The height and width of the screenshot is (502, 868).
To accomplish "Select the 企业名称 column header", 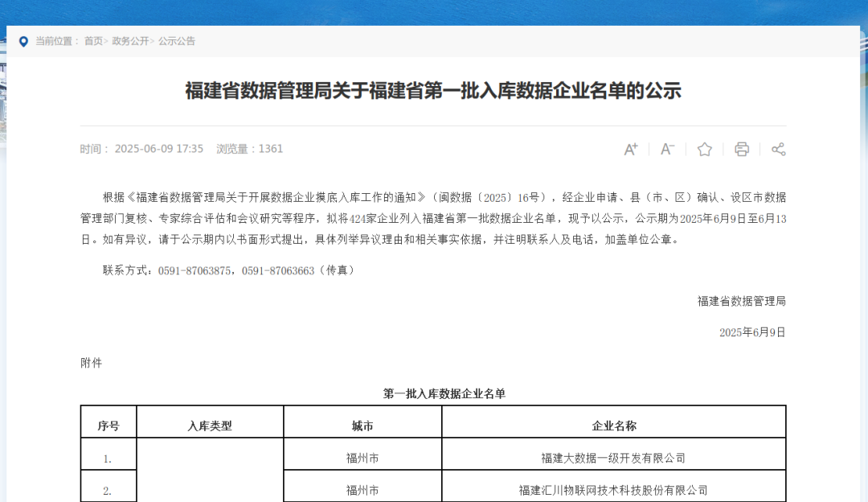I will (x=613, y=426).
